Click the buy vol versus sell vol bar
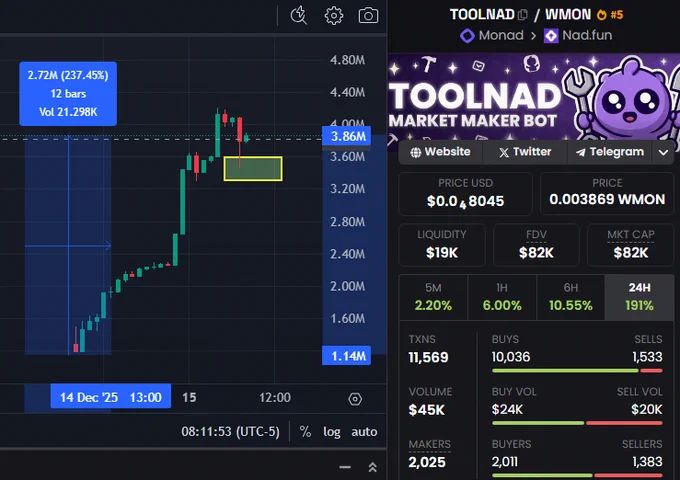The width and height of the screenshot is (680, 480). pyautogui.click(x=577, y=423)
